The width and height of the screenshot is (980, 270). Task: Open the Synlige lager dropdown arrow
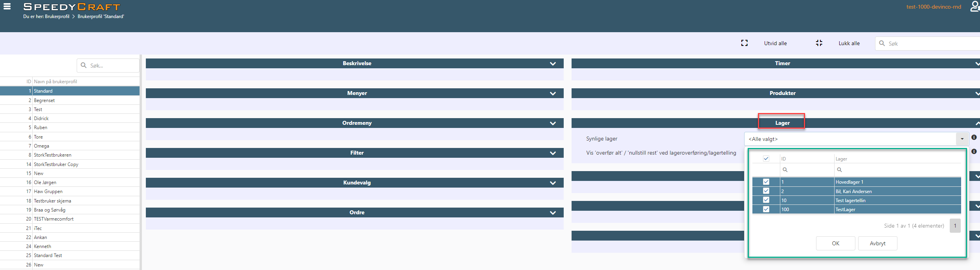point(962,139)
